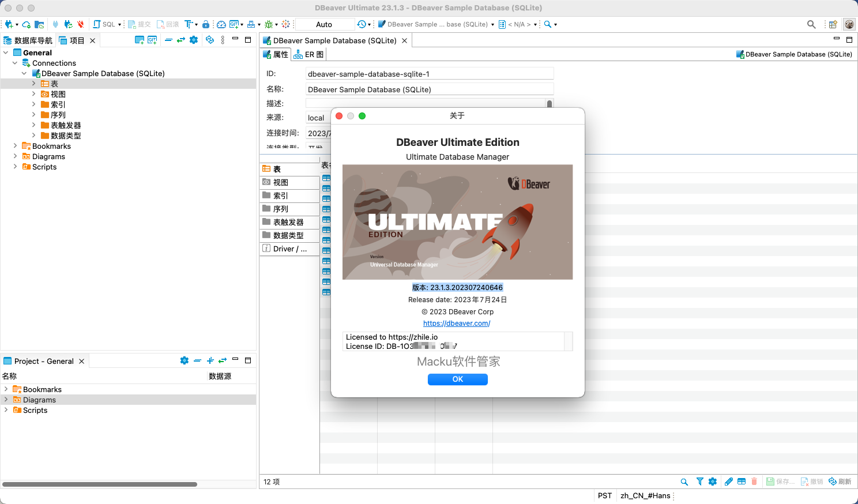Click new connection icon in navigator panel

[140, 40]
